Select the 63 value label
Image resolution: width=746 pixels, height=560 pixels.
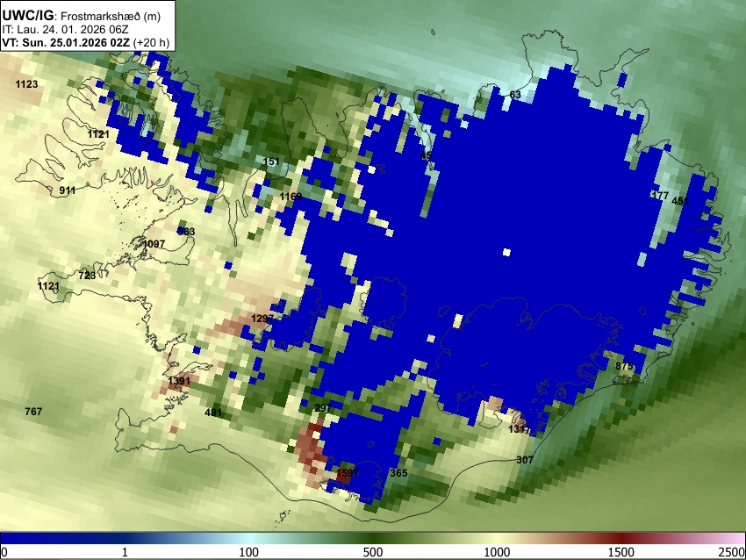pyautogui.click(x=515, y=95)
